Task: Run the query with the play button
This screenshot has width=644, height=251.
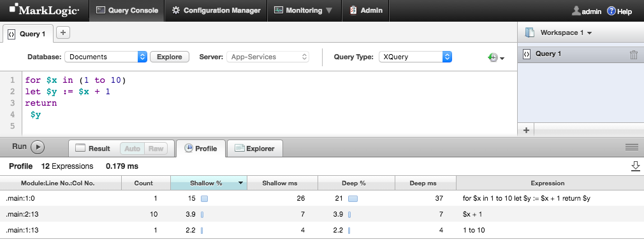Action: coord(38,147)
